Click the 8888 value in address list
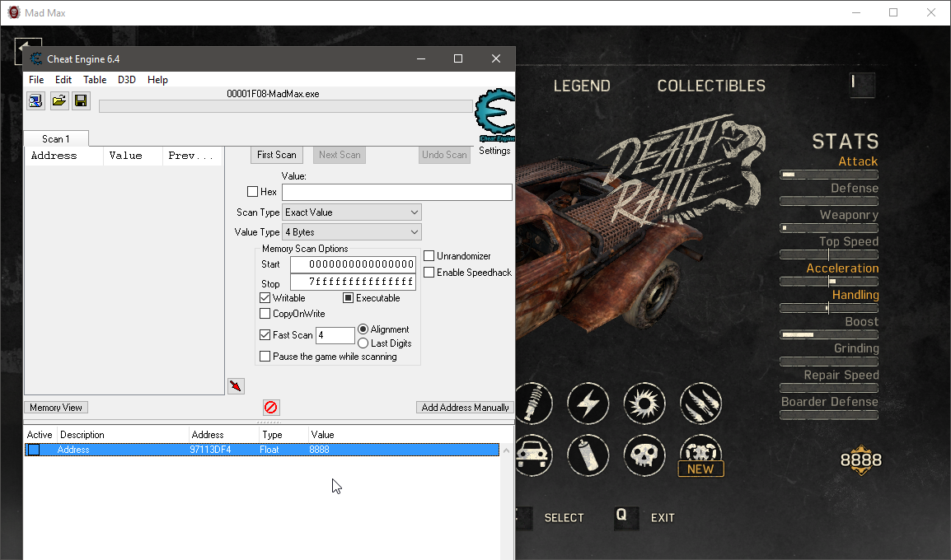The width and height of the screenshot is (951, 560). click(319, 450)
